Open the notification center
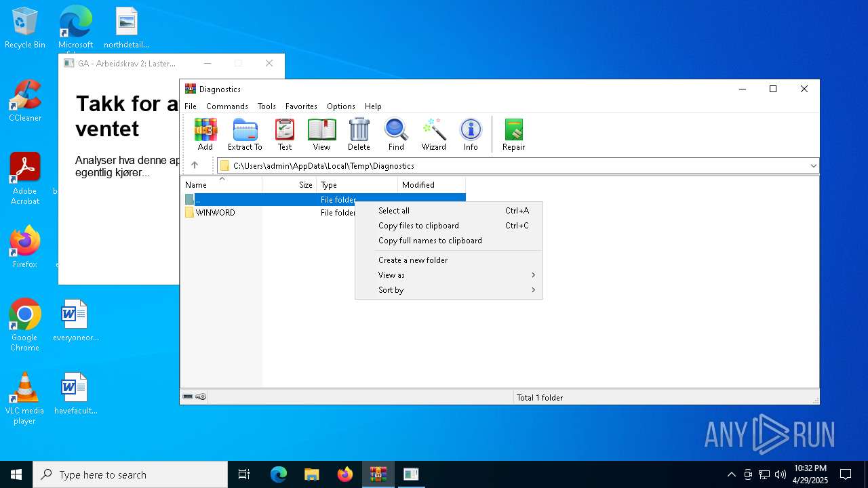868x488 pixels. 846,474
